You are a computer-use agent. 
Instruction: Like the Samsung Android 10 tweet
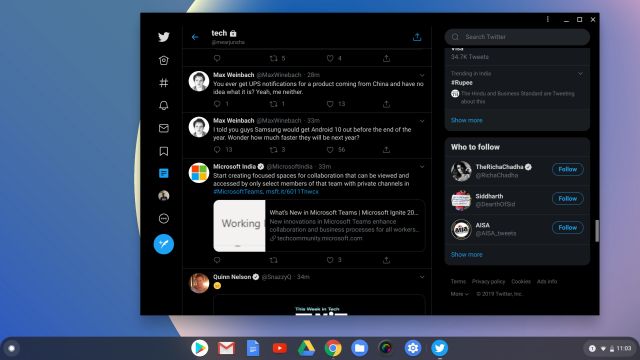pos(330,150)
